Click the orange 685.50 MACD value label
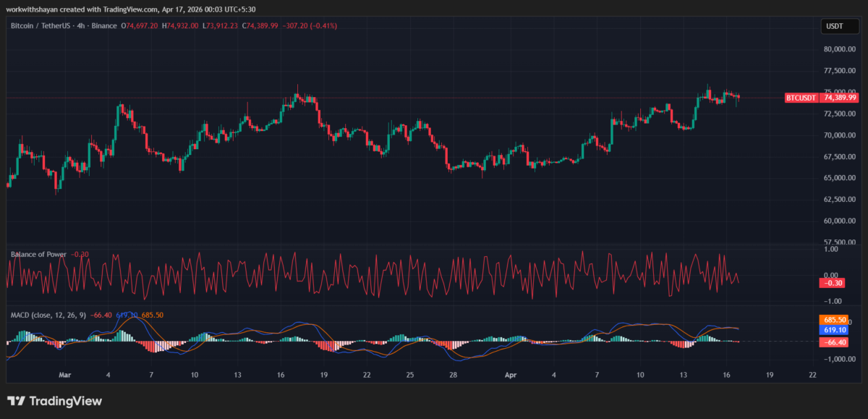The width and height of the screenshot is (868, 419). point(832,318)
